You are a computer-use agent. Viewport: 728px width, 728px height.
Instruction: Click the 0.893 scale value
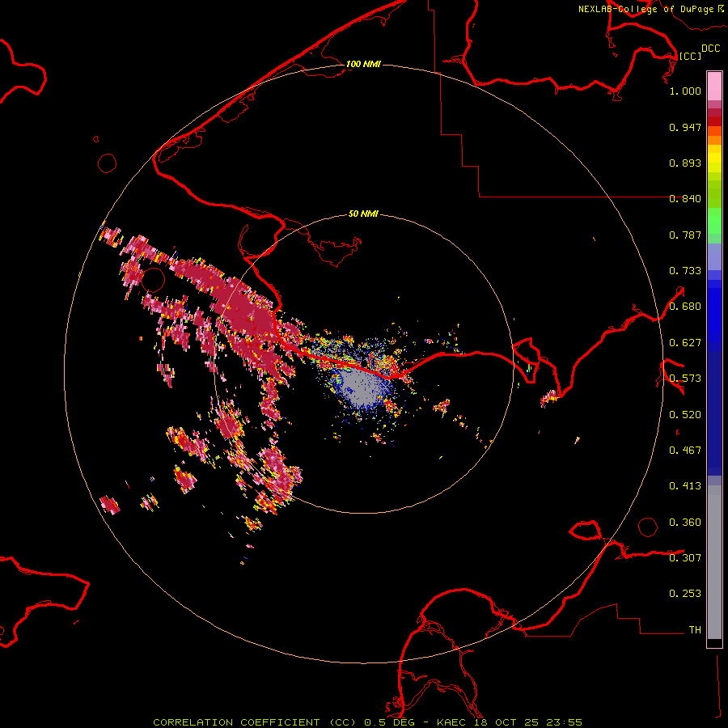click(685, 163)
